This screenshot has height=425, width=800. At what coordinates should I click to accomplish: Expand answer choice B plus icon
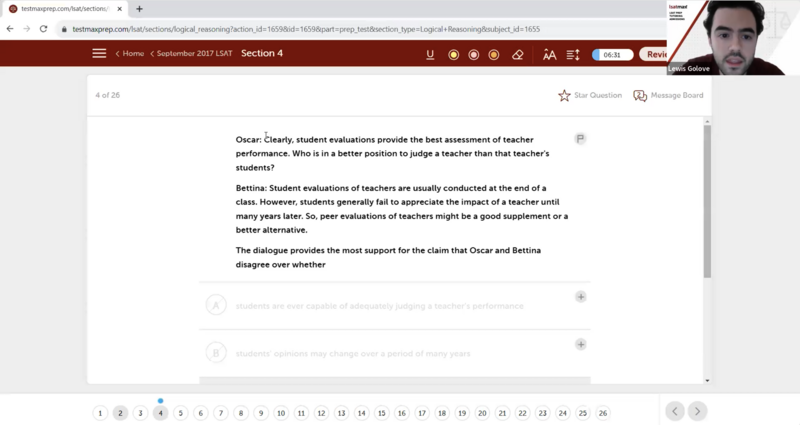pyautogui.click(x=580, y=344)
